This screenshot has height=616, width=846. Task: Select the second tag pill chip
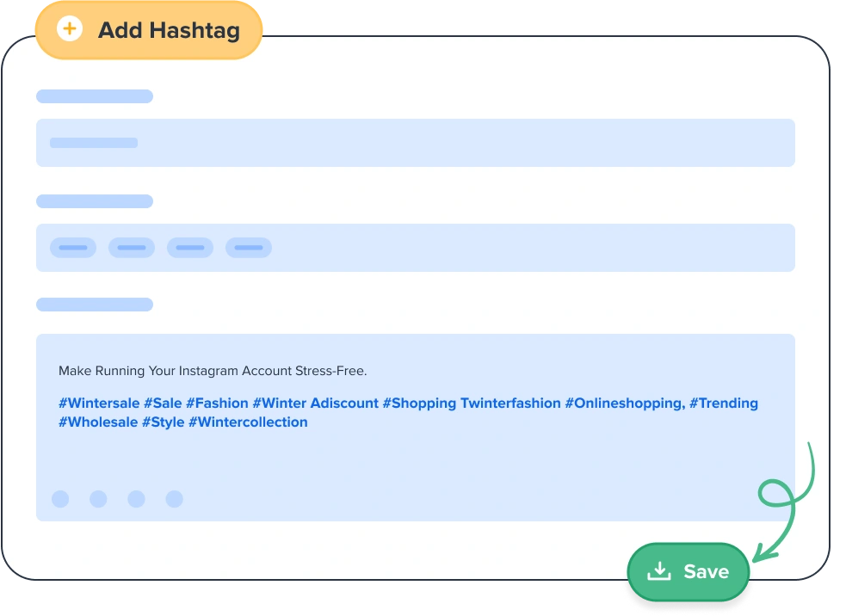[x=132, y=248]
